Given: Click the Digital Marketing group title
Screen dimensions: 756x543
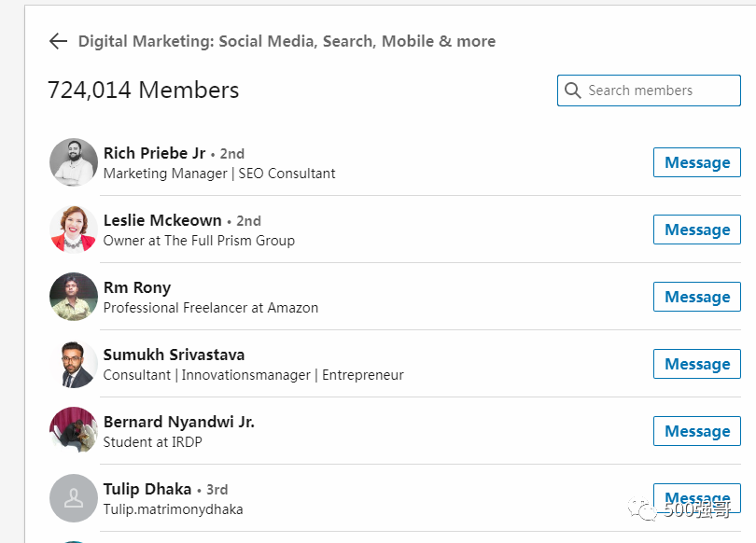Looking at the screenshot, I should pos(287,41).
